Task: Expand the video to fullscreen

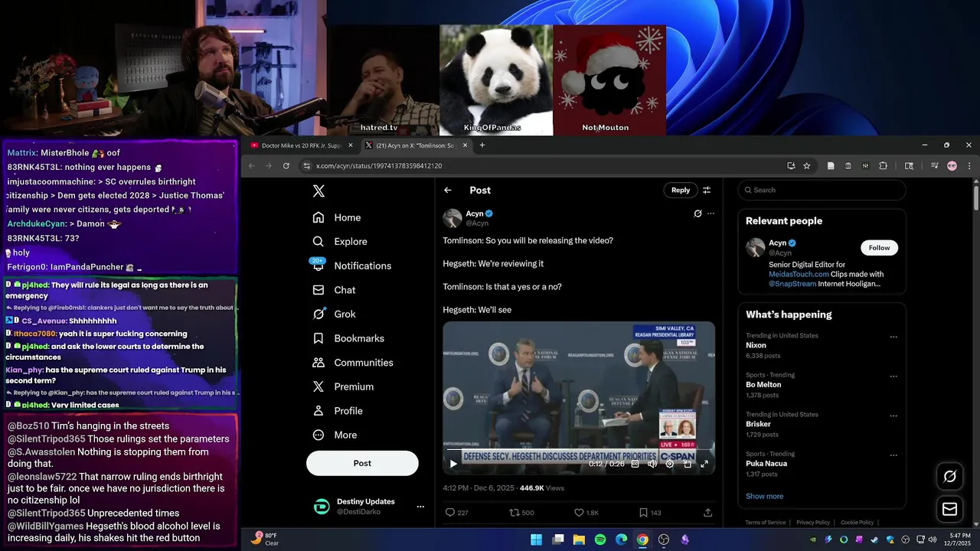Action: (704, 464)
